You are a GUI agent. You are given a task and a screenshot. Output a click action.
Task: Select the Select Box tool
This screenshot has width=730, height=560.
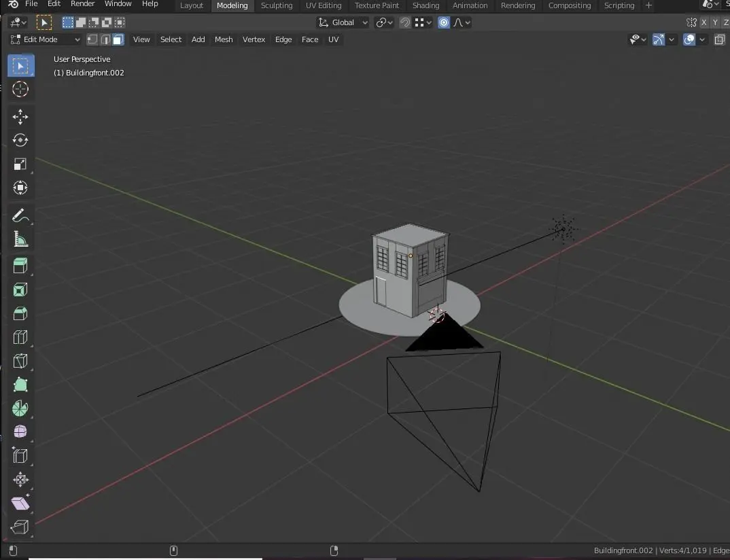coord(20,66)
